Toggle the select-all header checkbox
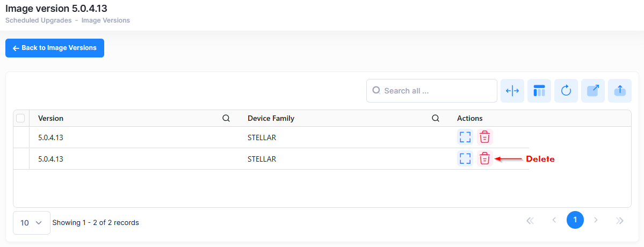Screen dimensions: 644x247 (x=20, y=118)
